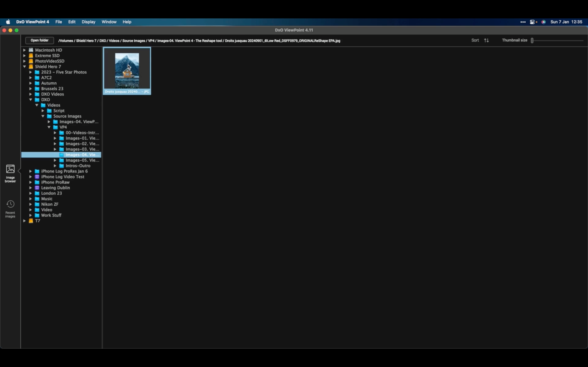Select the Droits jusquau JPG thumbnail

point(127,71)
